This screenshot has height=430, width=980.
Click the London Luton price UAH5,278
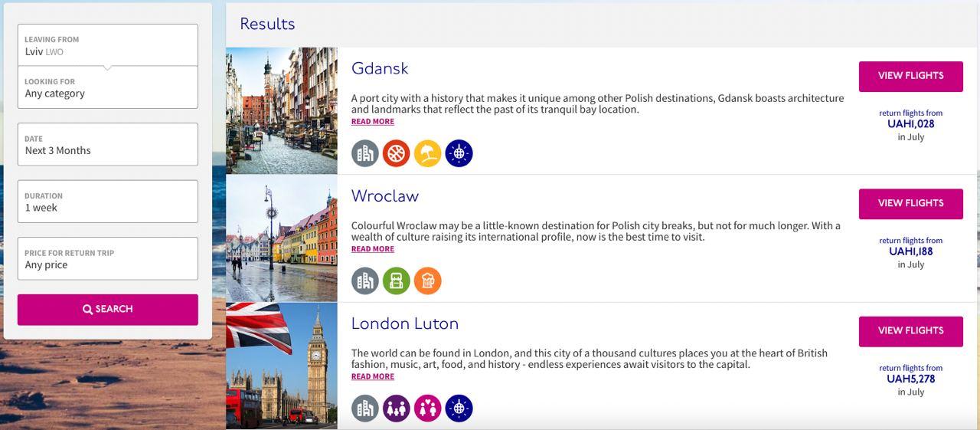click(x=911, y=379)
